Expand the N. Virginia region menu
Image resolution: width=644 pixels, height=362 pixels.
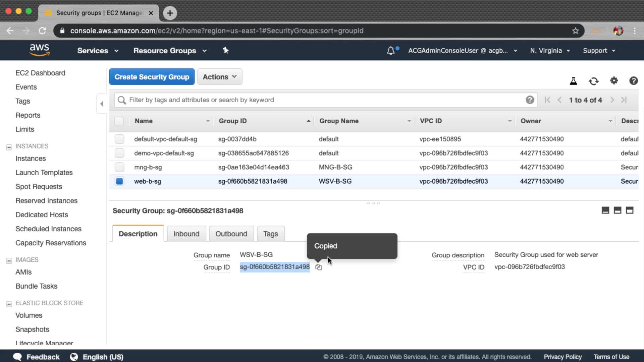[550, 51]
